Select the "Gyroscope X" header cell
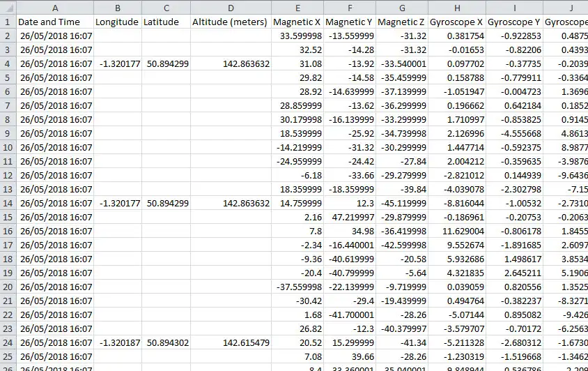Screen dimensions: 588x371 (456, 22)
